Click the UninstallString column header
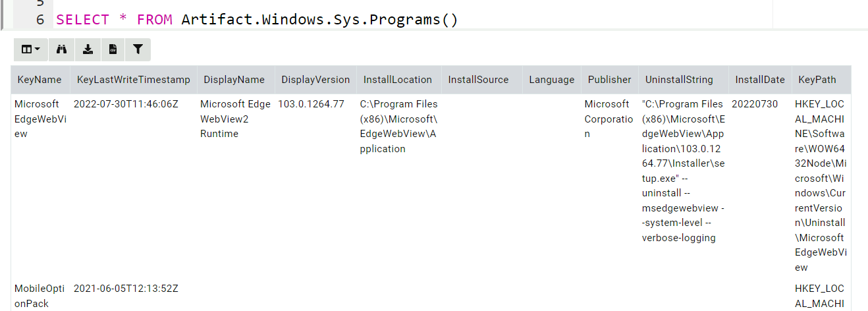868x311 pixels. point(679,80)
